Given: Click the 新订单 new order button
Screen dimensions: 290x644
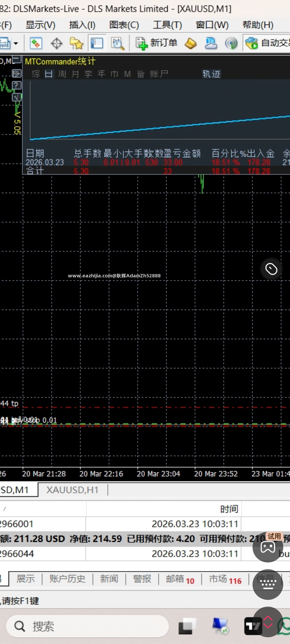Looking at the screenshot, I should (x=156, y=43).
